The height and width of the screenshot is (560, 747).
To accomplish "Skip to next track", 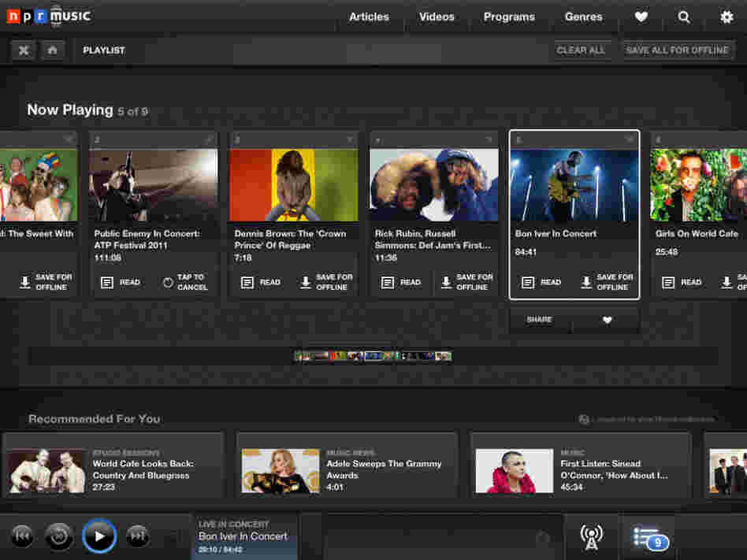I will [138, 536].
